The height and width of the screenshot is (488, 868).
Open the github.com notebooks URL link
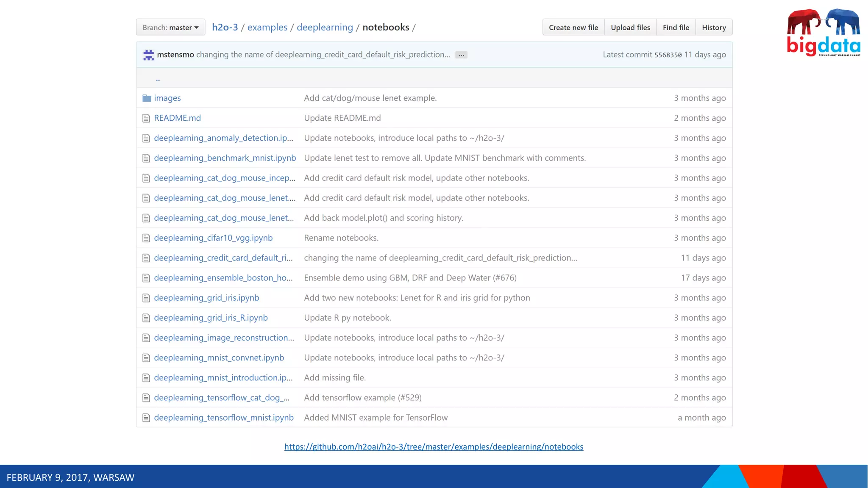pyautogui.click(x=434, y=446)
